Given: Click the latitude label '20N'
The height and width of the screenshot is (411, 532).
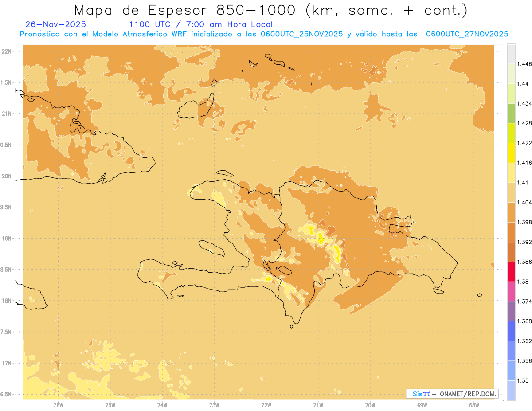Looking at the screenshot, I should click(x=8, y=176).
